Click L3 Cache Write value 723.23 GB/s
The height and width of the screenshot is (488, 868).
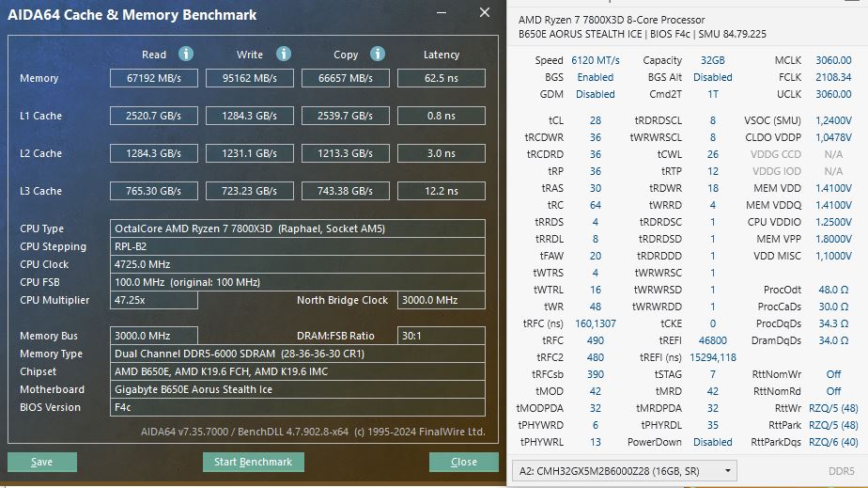click(250, 191)
